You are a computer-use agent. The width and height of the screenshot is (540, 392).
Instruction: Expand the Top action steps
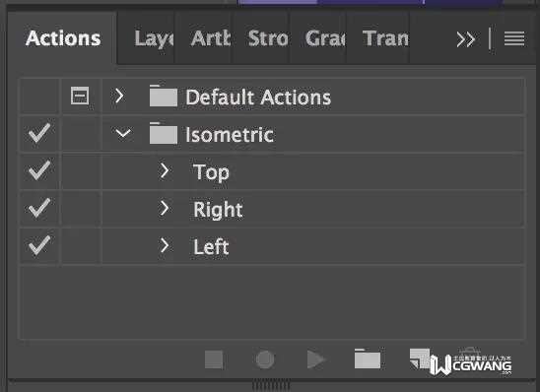pyautogui.click(x=165, y=170)
